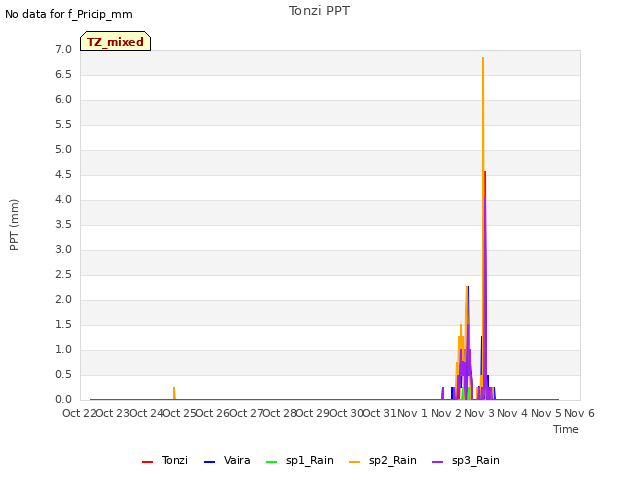The width and height of the screenshot is (640, 480).
Task: Select the sp2_Rain legend label
Action: tap(393, 460)
